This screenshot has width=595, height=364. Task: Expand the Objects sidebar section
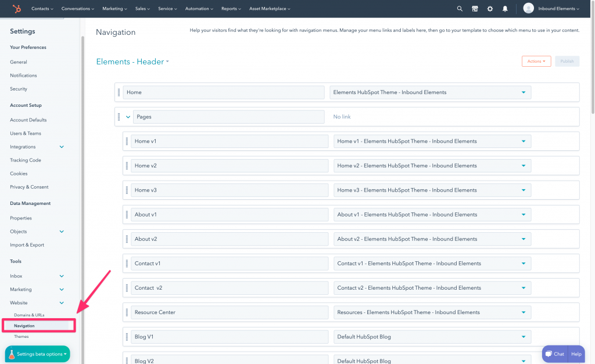62,232
